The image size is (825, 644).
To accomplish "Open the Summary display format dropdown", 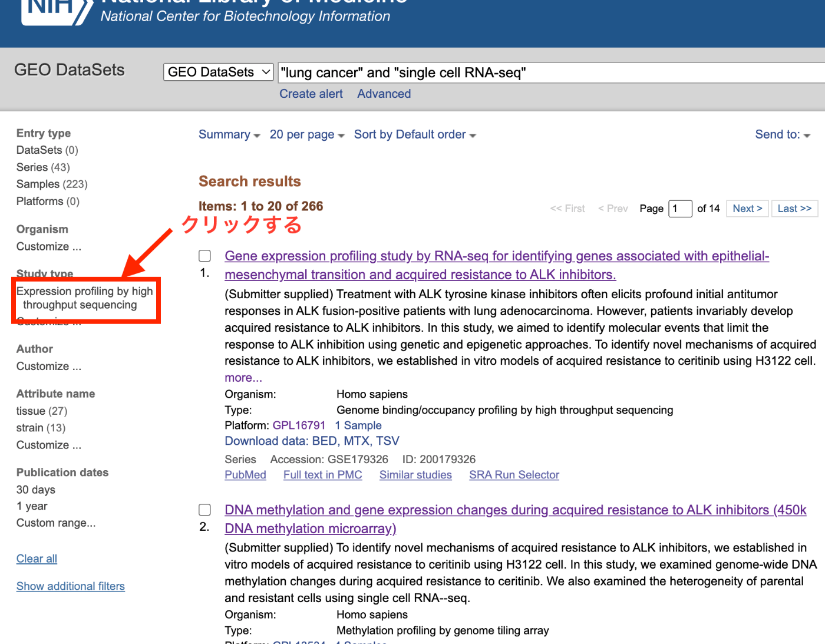I will pos(229,134).
